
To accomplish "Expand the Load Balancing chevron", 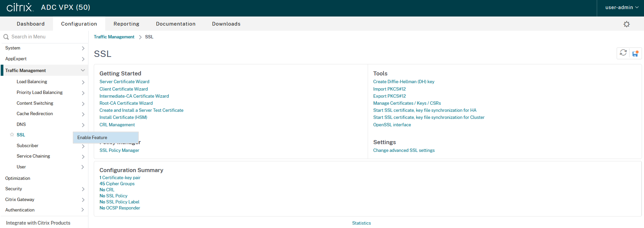I will point(83,82).
